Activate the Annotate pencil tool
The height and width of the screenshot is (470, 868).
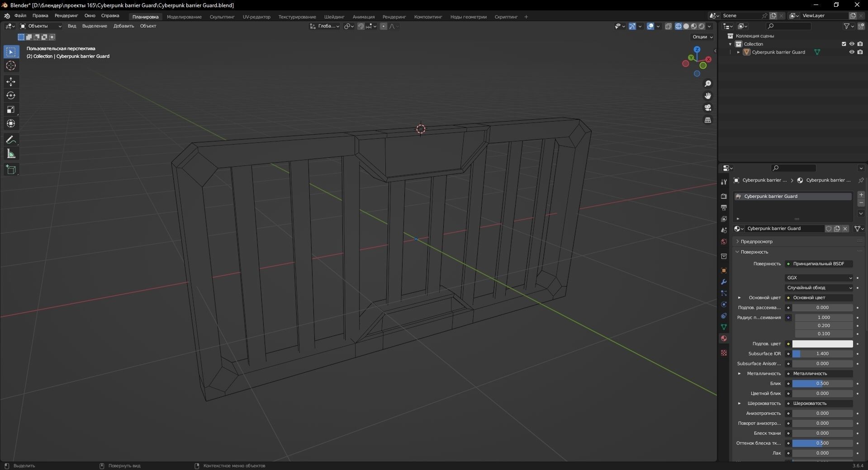(x=11, y=140)
